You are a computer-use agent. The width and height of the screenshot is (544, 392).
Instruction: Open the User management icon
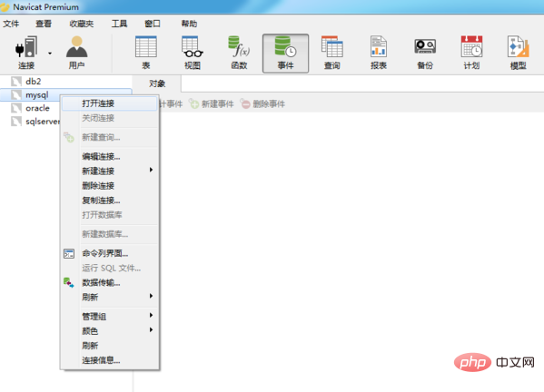(76, 47)
